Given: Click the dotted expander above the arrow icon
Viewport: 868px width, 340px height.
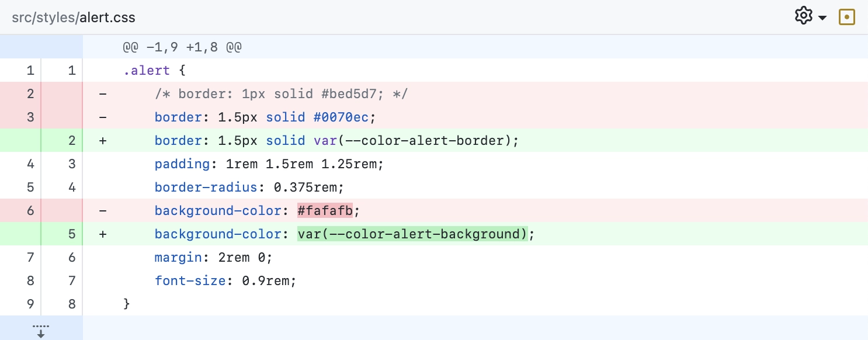Looking at the screenshot, I should click(x=40, y=325).
